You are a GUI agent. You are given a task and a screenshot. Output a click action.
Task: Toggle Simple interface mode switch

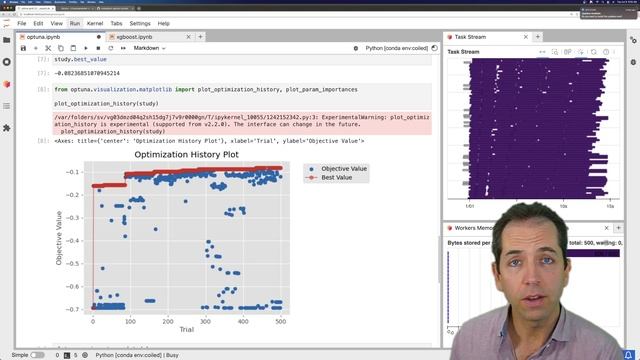[x=37, y=355]
